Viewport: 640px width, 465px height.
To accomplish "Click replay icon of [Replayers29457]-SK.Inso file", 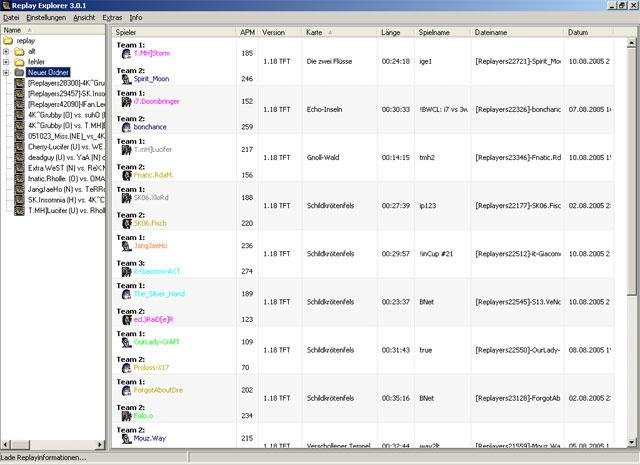I will pyautogui.click(x=19, y=94).
